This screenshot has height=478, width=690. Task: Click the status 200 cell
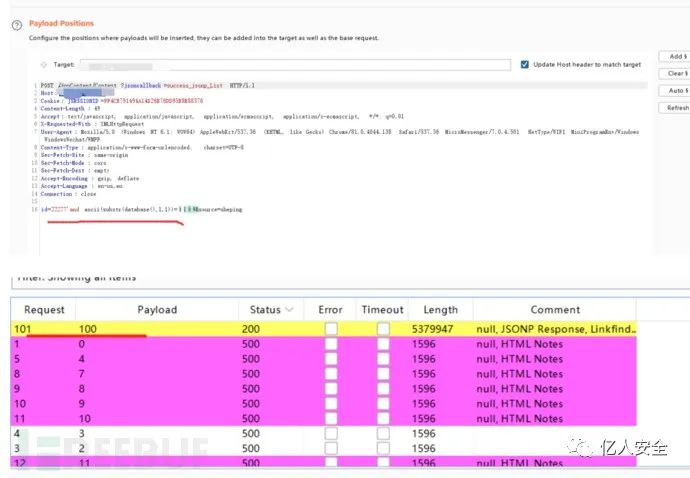[x=250, y=329]
